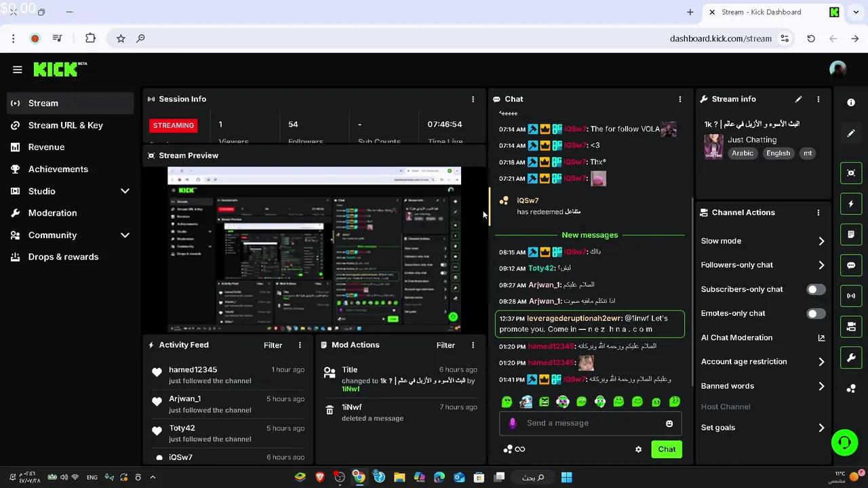Open File Explorer from the taskbar
Image resolution: width=868 pixels, height=488 pixels.
399,477
